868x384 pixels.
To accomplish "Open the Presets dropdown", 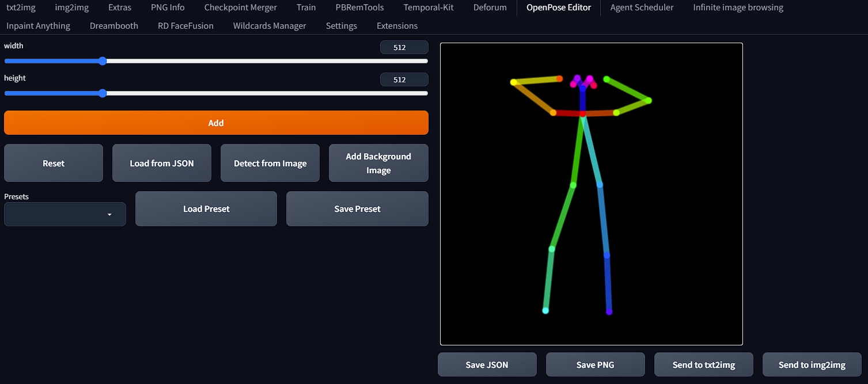I will (x=65, y=214).
